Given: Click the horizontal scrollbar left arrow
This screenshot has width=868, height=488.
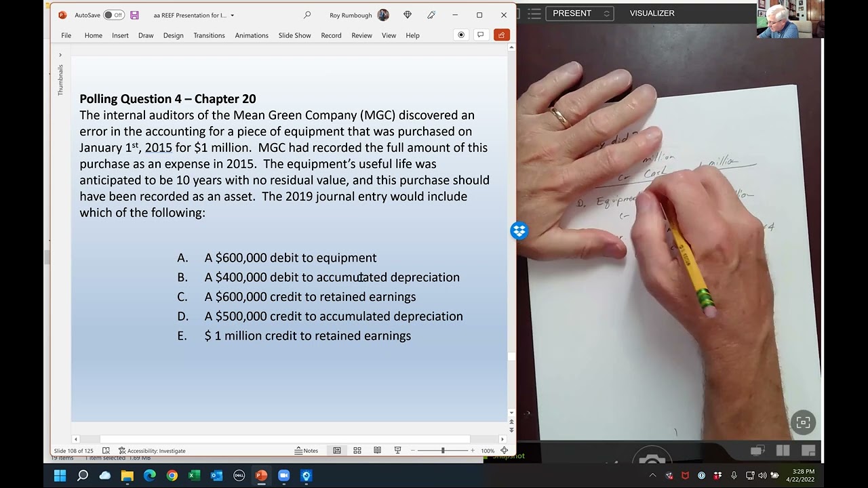Looking at the screenshot, I should [x=76, y=439].
